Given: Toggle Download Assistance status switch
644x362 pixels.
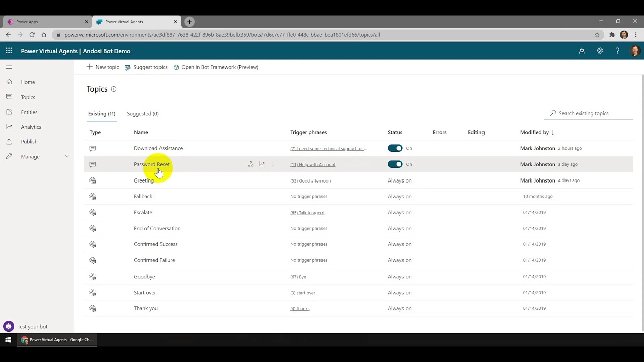Looking at the screenshot, I should pos(395,148).
